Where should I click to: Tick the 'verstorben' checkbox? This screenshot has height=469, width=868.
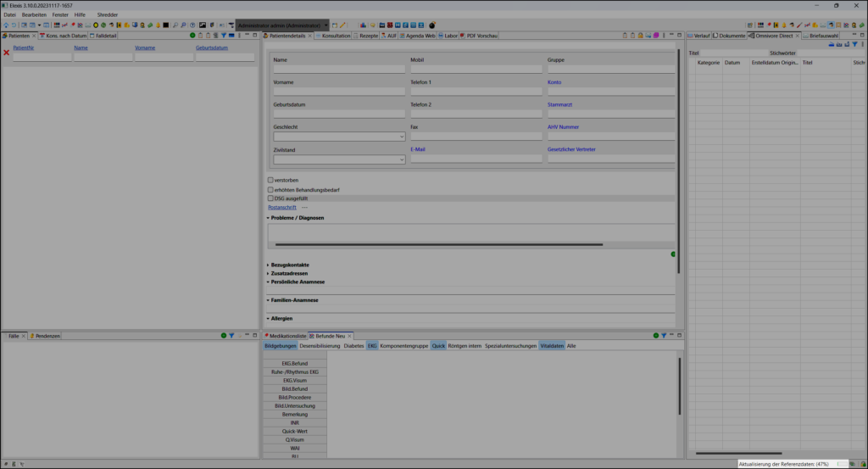[x=270, y=181]
